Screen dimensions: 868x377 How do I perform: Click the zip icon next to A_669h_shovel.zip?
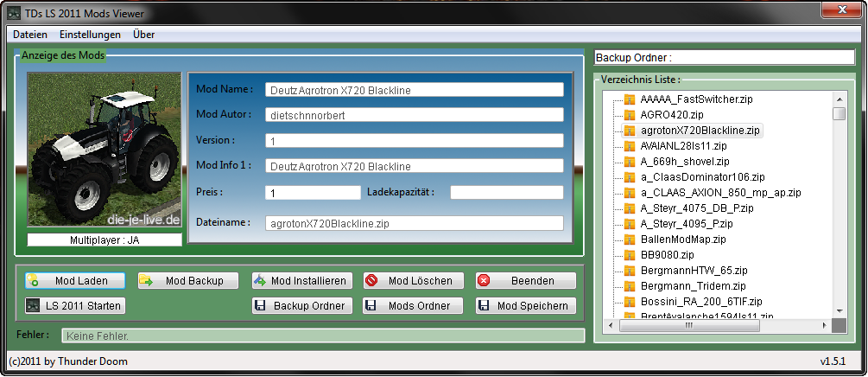click(x=630, y=162)
